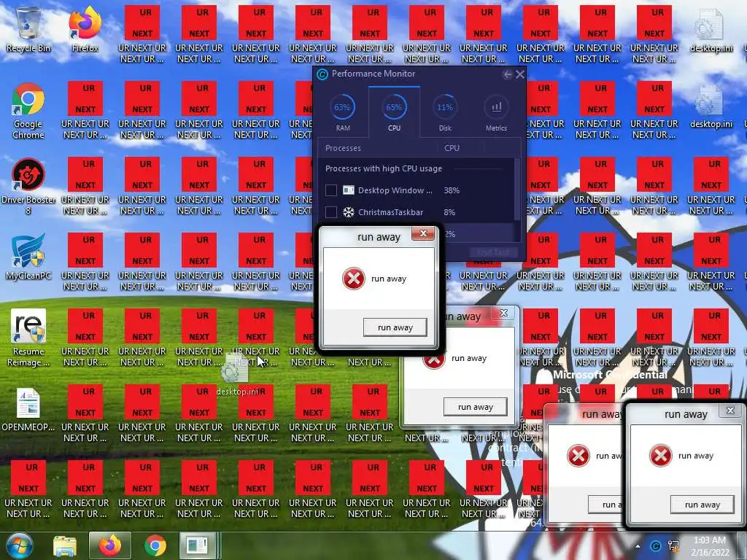The width and height of the screenshot is (747, 560).
Task: Click the taskbar clock showing 1:03 AM
Action: click(710, 545)
